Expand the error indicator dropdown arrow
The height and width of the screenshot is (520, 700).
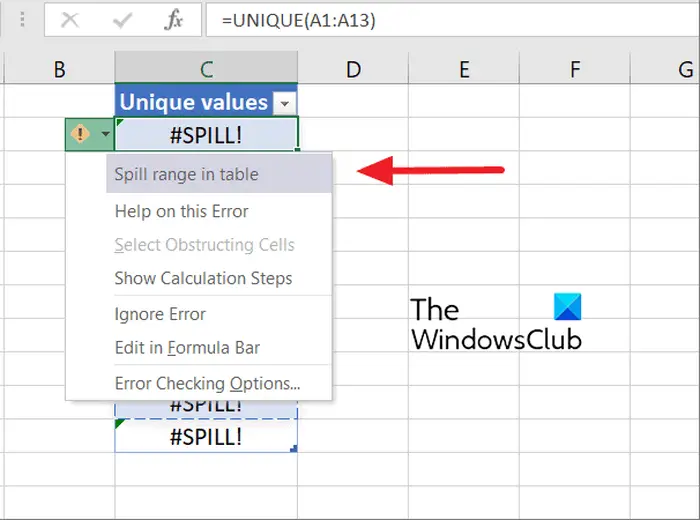105,133
